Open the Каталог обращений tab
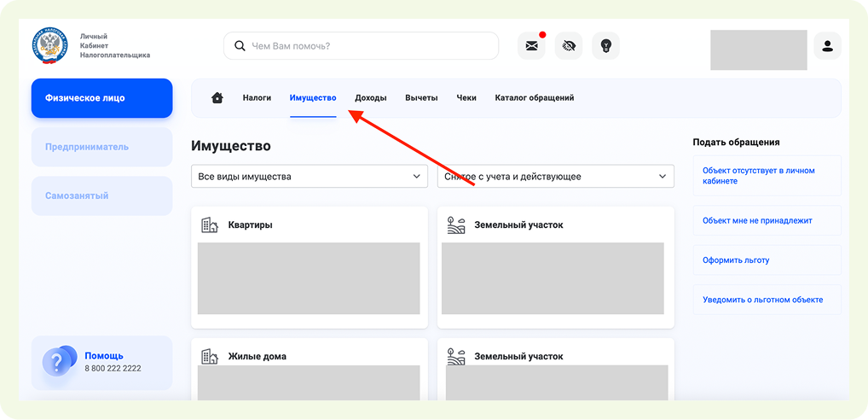 [x=534, y=98]
